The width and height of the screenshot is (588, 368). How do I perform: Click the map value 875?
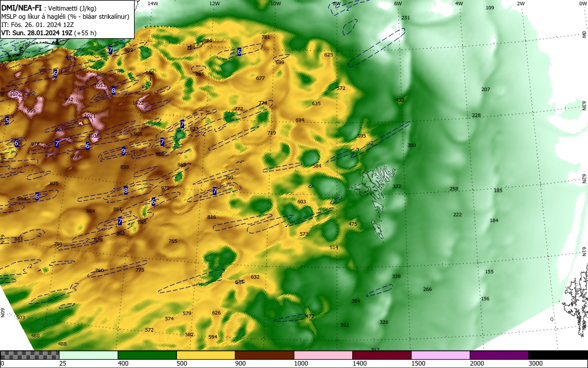[54, 183]
